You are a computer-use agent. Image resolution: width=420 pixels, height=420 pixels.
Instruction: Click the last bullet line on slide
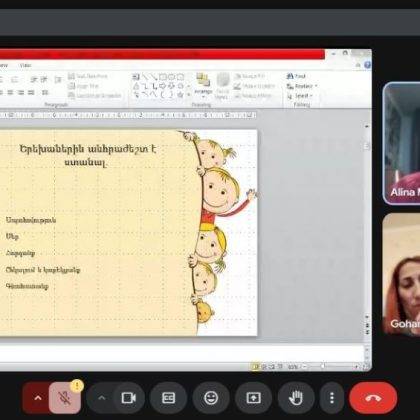pos(27,286)
